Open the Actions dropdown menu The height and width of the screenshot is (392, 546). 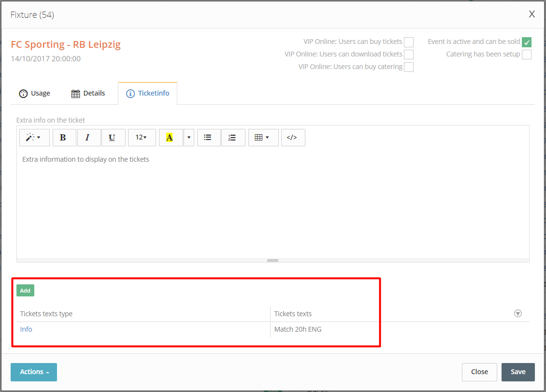coord(34,372)
